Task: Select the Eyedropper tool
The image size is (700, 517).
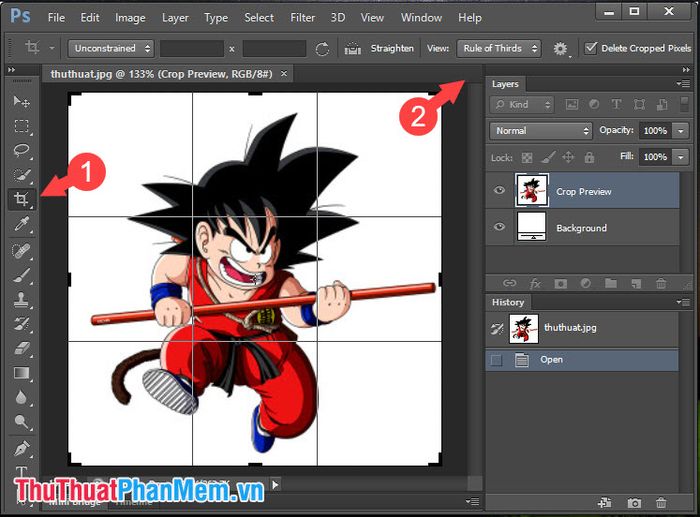Action: [x=21, y=224]
